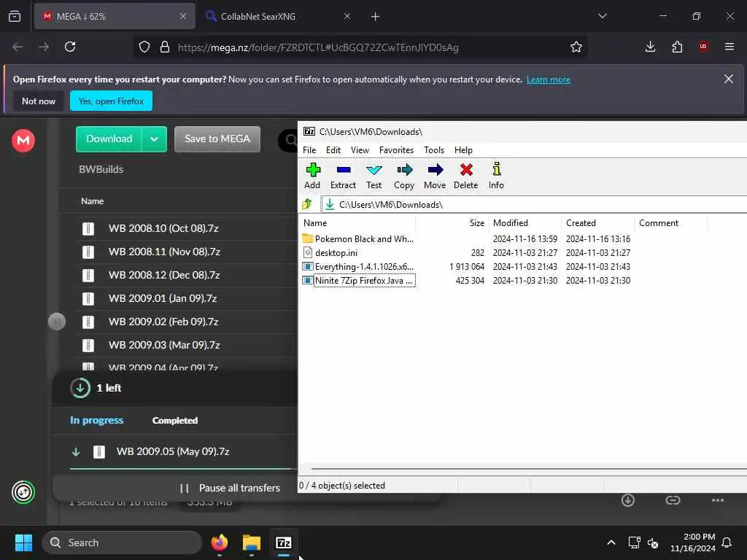Open the Favorites menu in 7-Zip
The width and height of the screenshot is (747, 560).
tap(396, 150)
